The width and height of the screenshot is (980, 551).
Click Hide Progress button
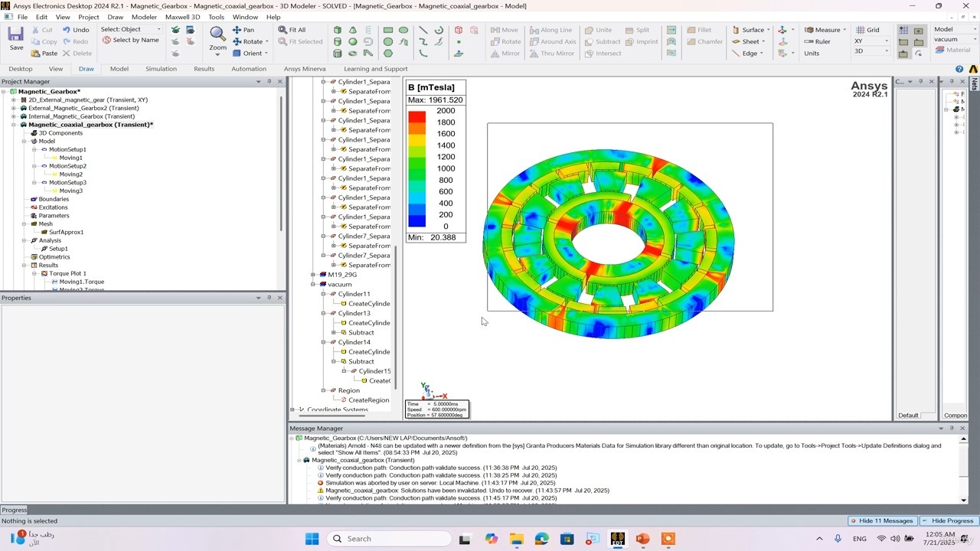(x=948, y=520)
